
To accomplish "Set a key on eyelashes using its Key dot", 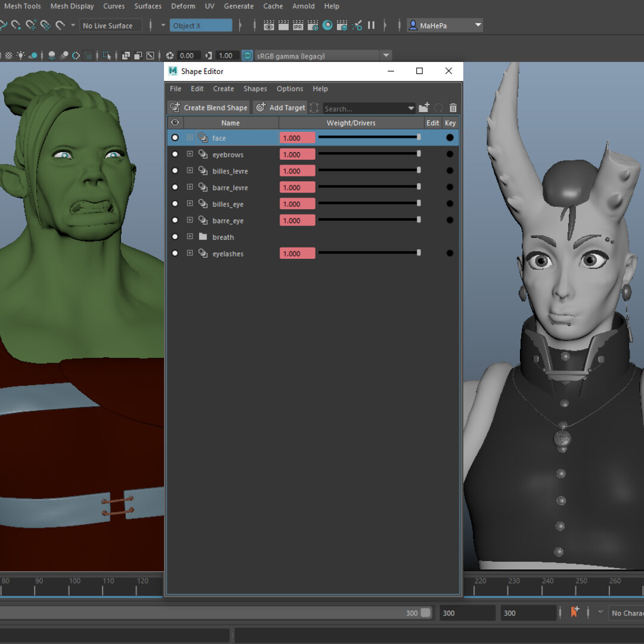I will [450, 253].
